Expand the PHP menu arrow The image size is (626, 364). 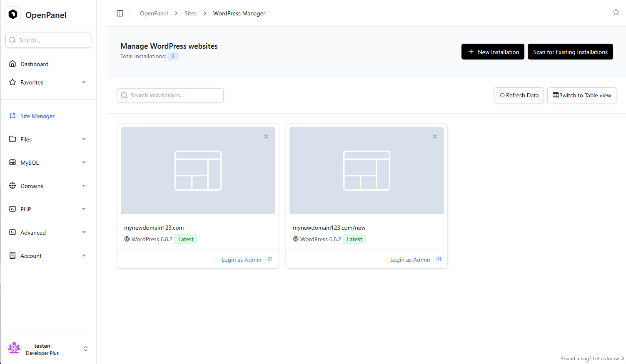click(x=84, y=209)
